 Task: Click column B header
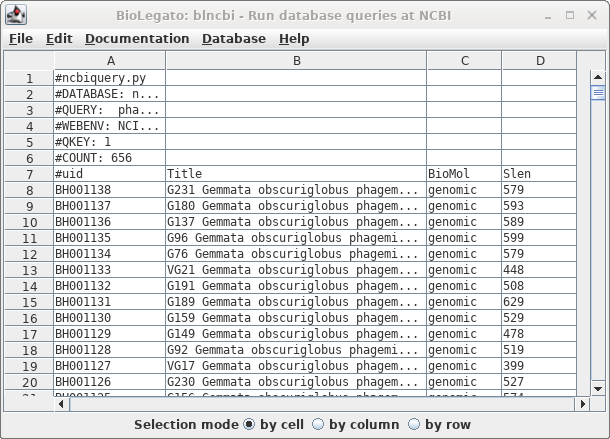click(x=296, y=61)
